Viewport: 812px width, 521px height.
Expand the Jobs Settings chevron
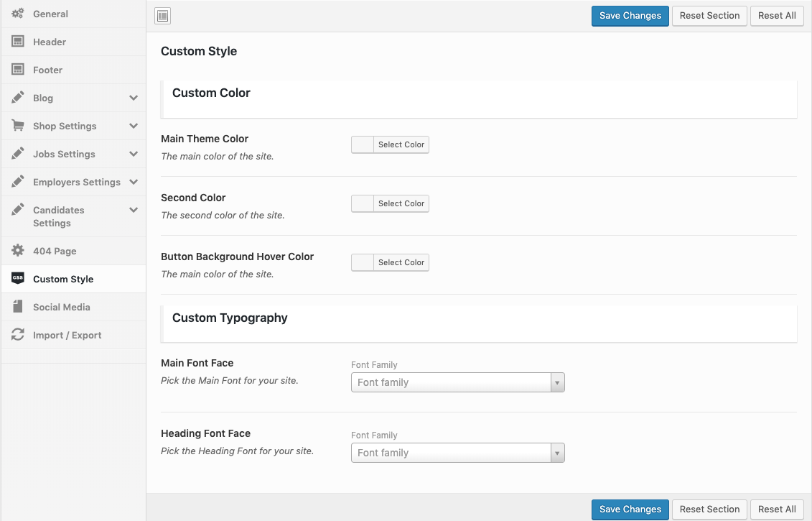tap(134, 154)
